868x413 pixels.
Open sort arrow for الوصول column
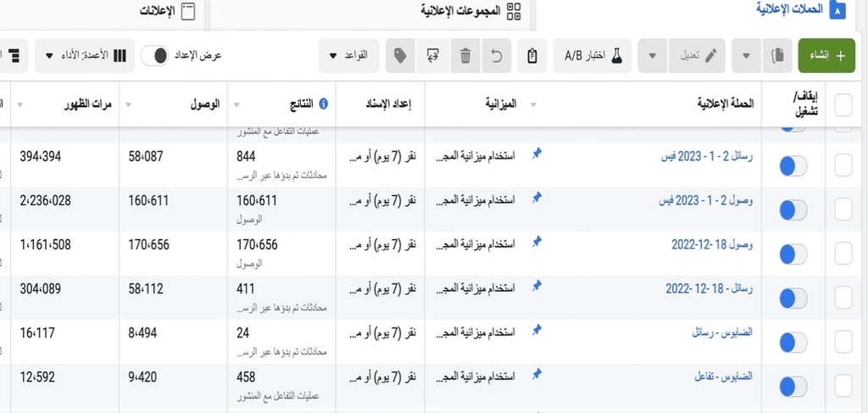[x=129, y=104]
